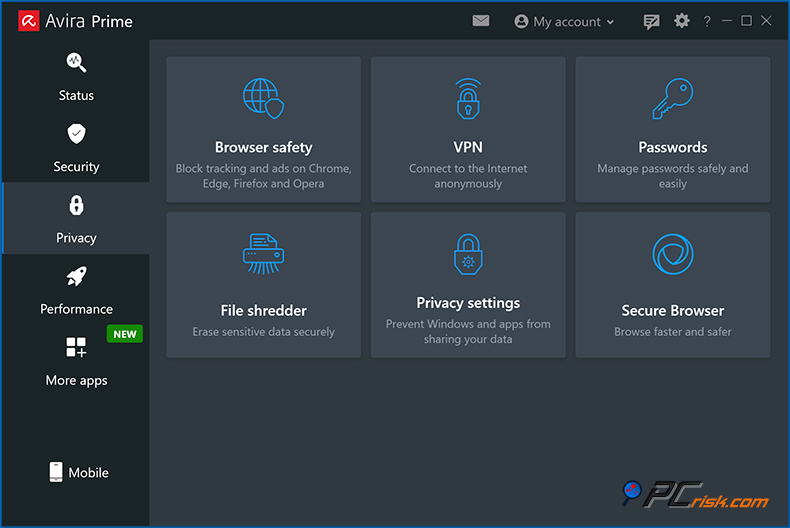The height and width of the screenshot is (528, 790).
Task: Switch to the Status tab in sidebar
Action: click(76, 76)
